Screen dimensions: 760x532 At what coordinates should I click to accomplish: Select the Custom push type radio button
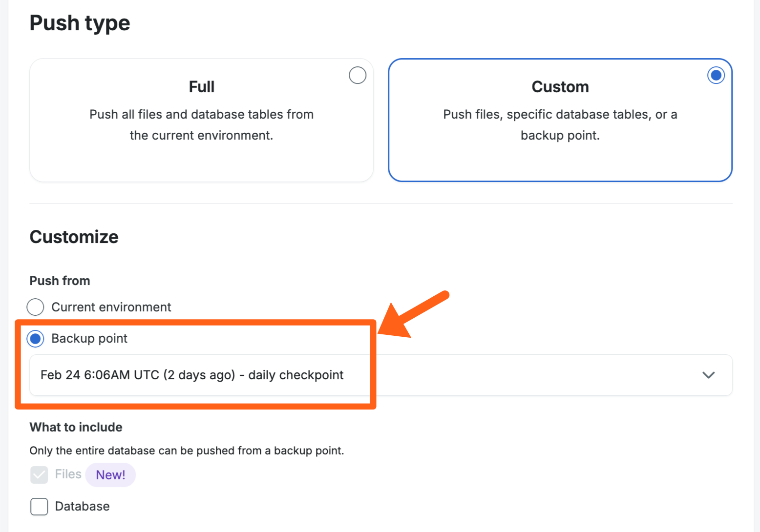(716, 75)
